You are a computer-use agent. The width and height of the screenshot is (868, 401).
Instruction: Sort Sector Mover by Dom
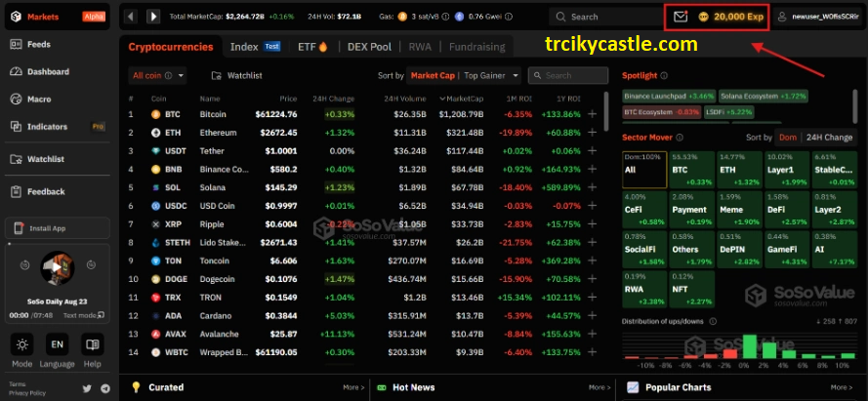(788, 138)
